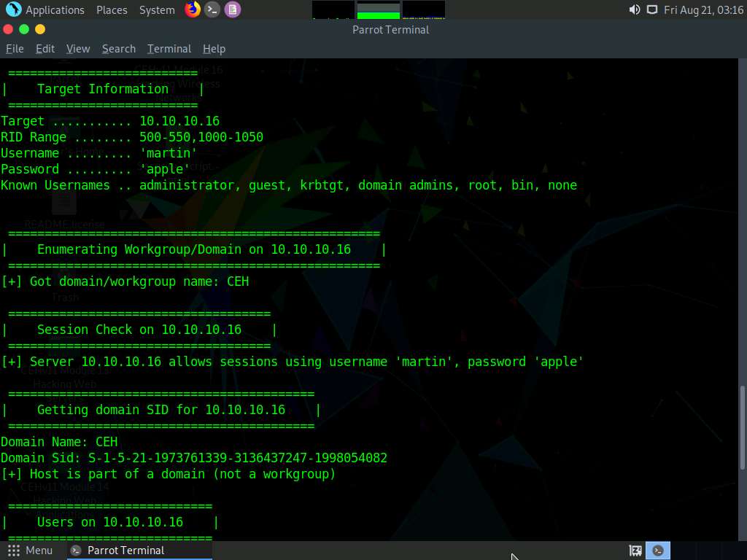Click the volume speaker icon
This screenshot has width=747, height=560.
pyautogui.click(x=635, y=9)
